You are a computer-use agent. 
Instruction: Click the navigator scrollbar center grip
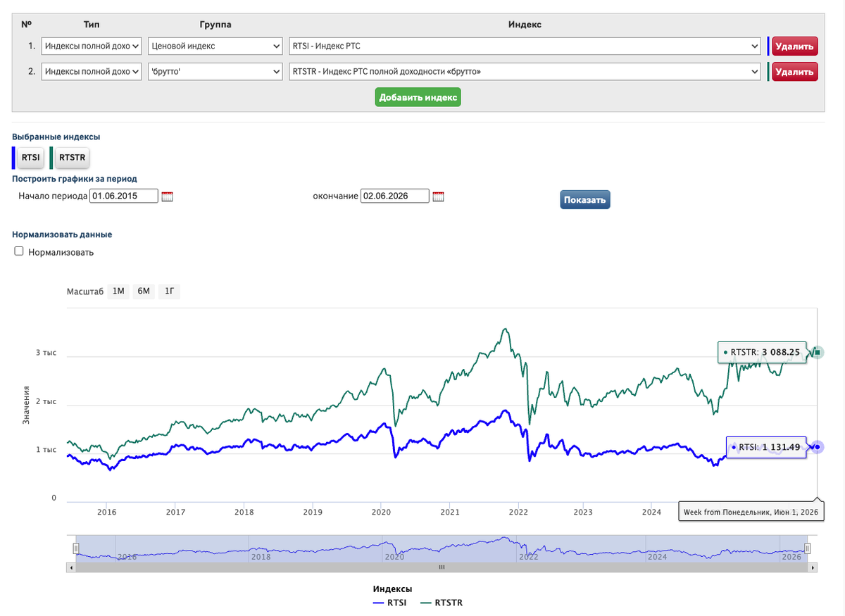coord(442,567)
